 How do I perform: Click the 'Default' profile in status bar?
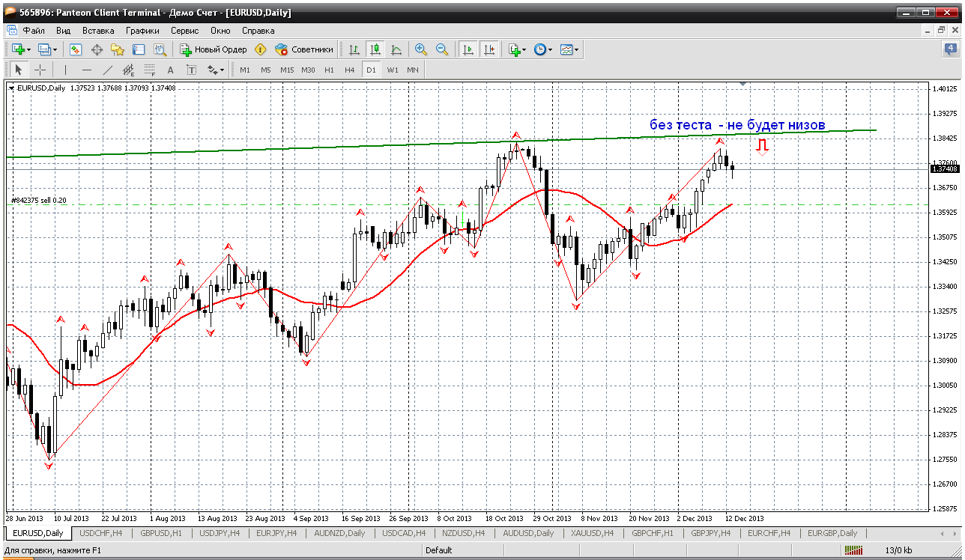pyautogui.click(x=438, y=550)
